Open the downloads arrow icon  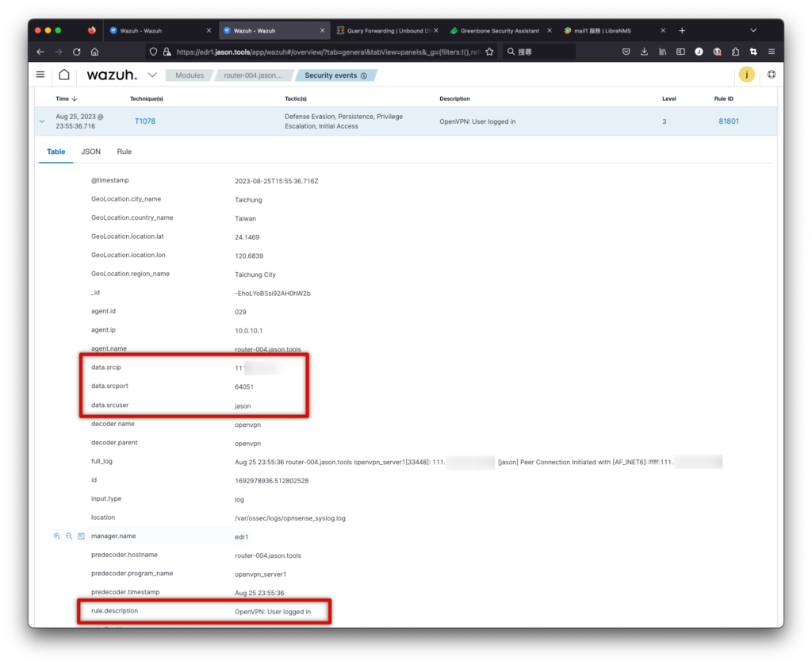pos(644,52)
